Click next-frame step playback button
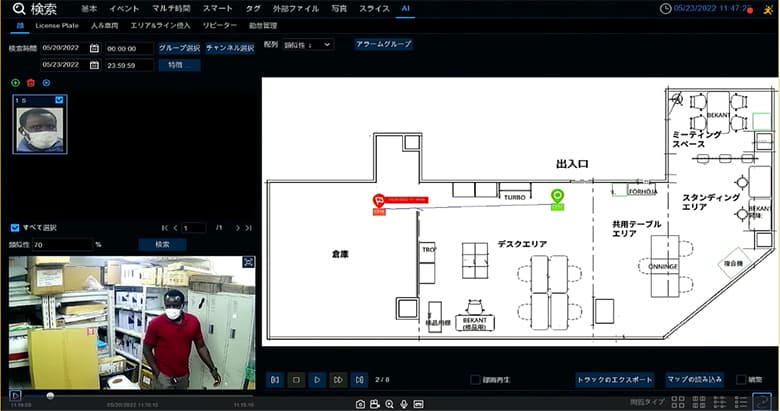780x411 pixels. click(x=359, y=380)
